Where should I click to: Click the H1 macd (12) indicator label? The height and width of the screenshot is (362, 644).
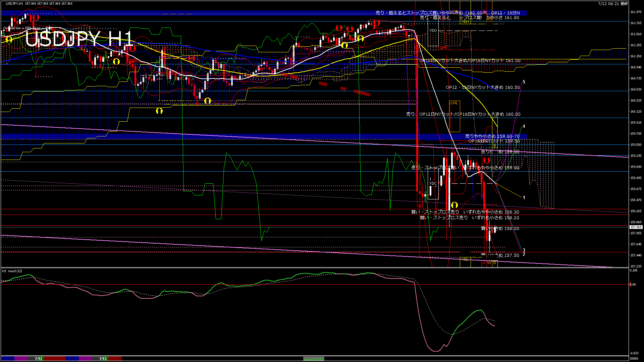click(x=12, y=271)
